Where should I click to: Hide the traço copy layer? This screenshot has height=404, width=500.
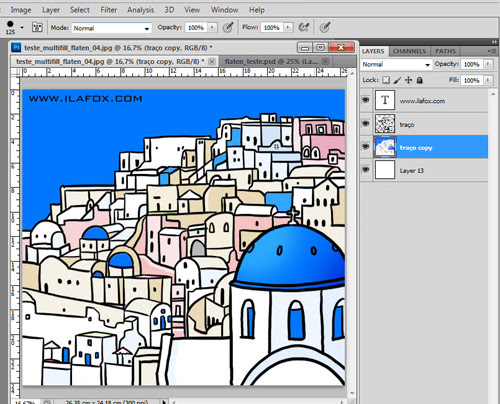point(366,146)
